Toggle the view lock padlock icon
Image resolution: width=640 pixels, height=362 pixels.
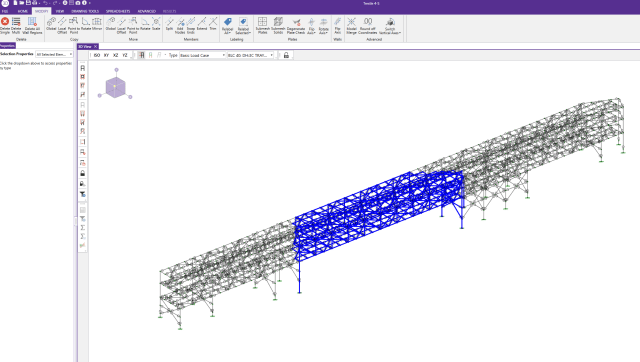(286, 55)
